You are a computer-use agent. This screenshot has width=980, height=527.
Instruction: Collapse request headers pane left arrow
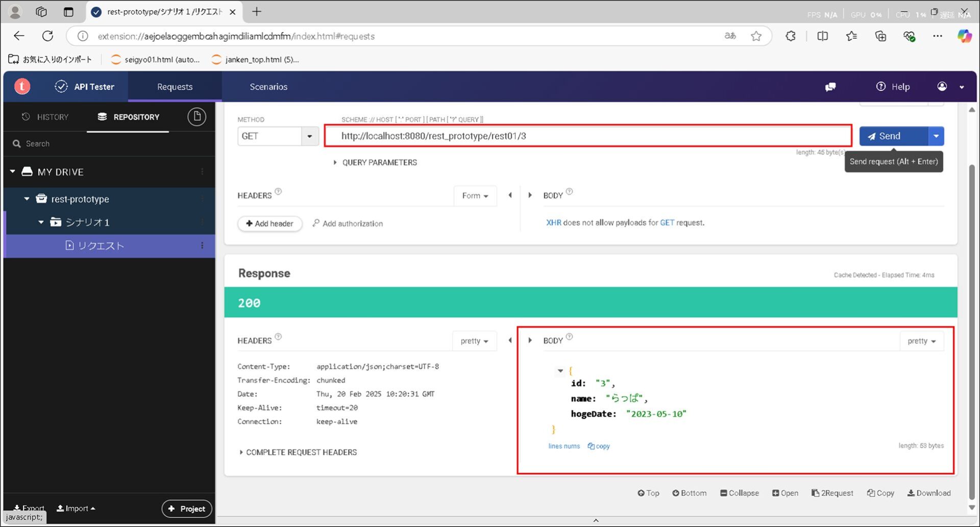[x=510, y=195]
